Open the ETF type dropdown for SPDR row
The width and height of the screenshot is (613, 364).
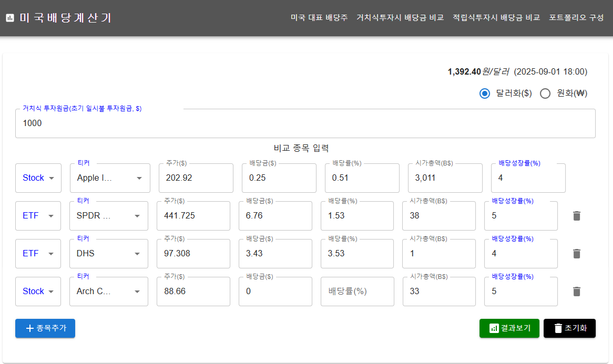pos(38,216)
